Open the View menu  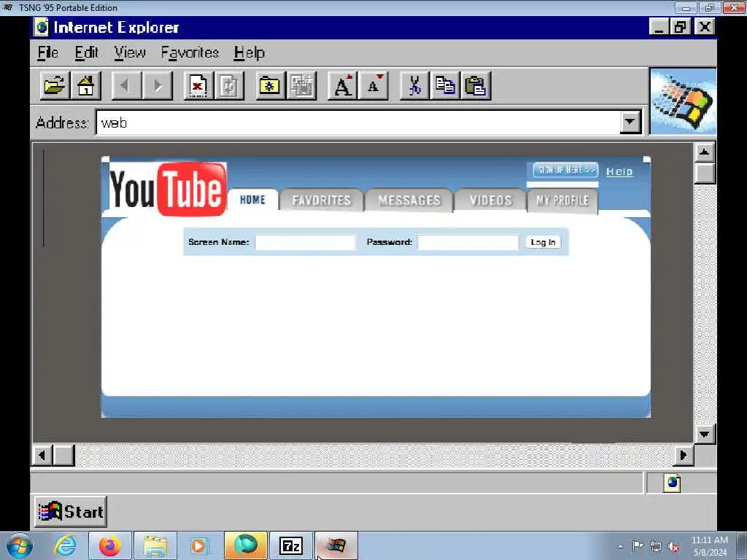(x=130, y=52)
